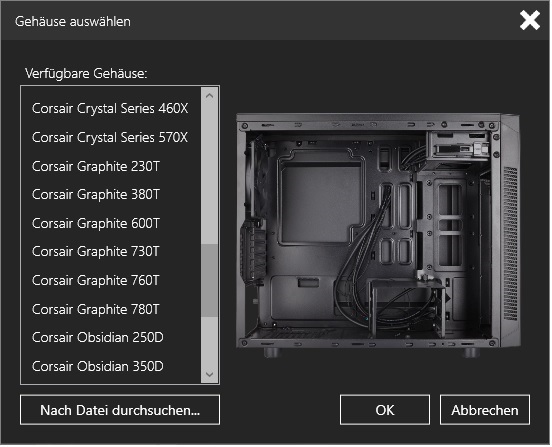Screen dimensions: 552x447
Task: Click the Nach Datei durchsuchen button
Action: 120,411
